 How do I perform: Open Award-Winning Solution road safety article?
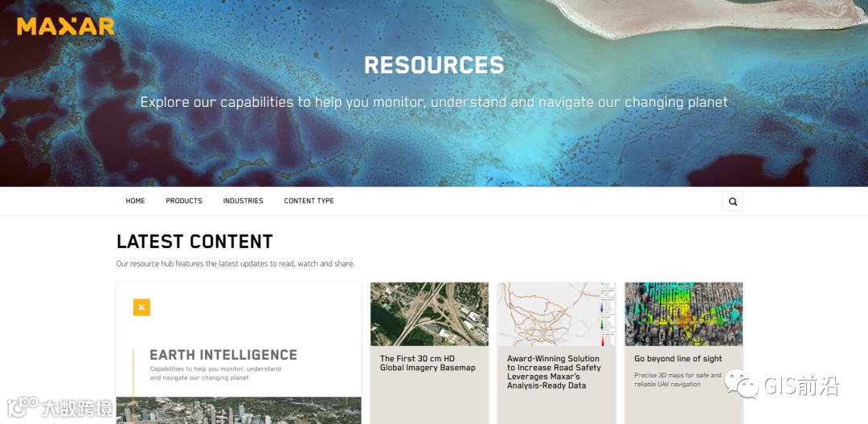pos(554,372)
